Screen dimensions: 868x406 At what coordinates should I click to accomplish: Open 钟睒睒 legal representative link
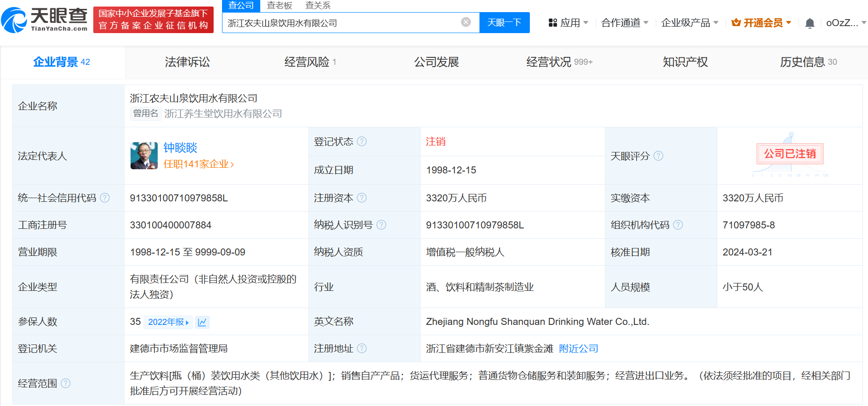pyautogui.click(x=181, y=148)
